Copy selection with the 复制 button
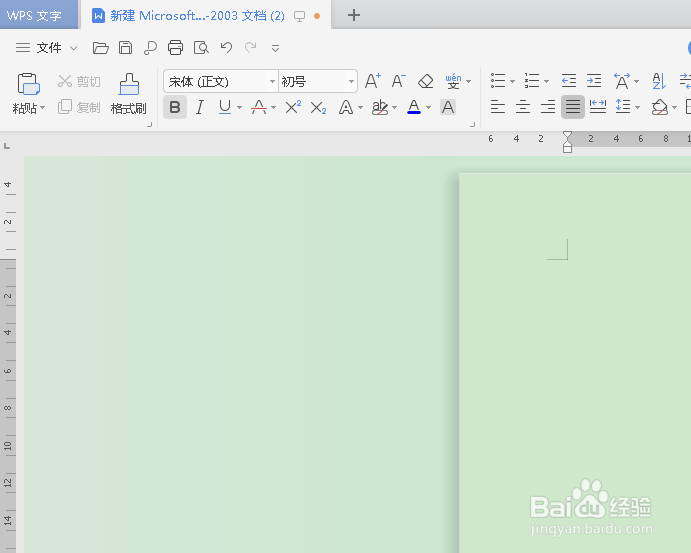Image resolution: width=691 pixels, height=553 pixels. (79, 107)
